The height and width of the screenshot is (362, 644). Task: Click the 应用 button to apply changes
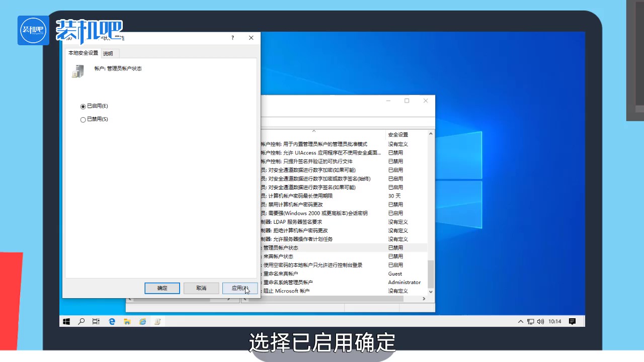point(240,288)
